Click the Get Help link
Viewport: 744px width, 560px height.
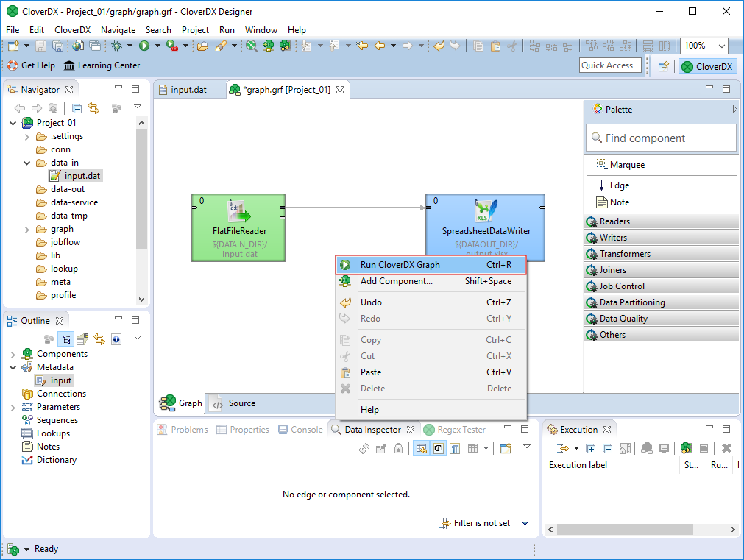coord(31,65)
